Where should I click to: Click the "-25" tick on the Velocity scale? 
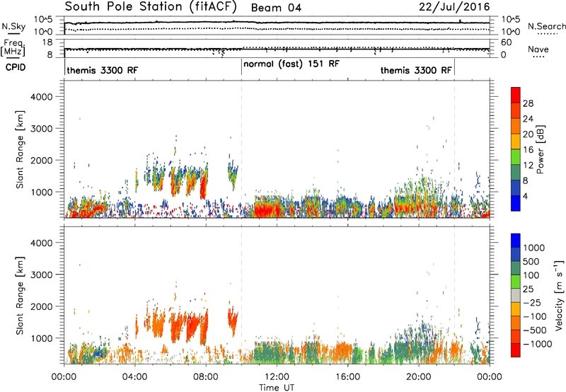pyautogui.click(x=532, y=302)
